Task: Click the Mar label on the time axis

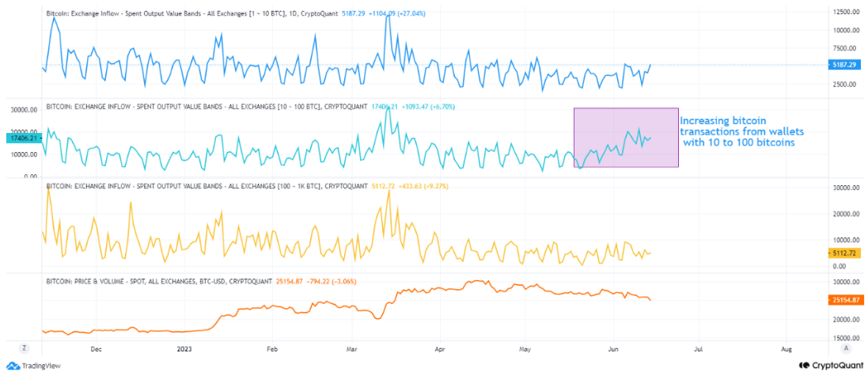Action: (x=351, y=349)
